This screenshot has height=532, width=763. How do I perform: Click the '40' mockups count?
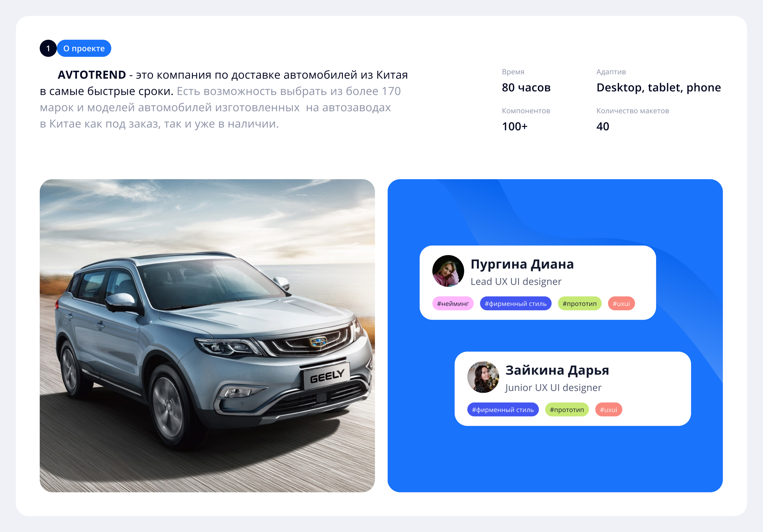point(603,126)
